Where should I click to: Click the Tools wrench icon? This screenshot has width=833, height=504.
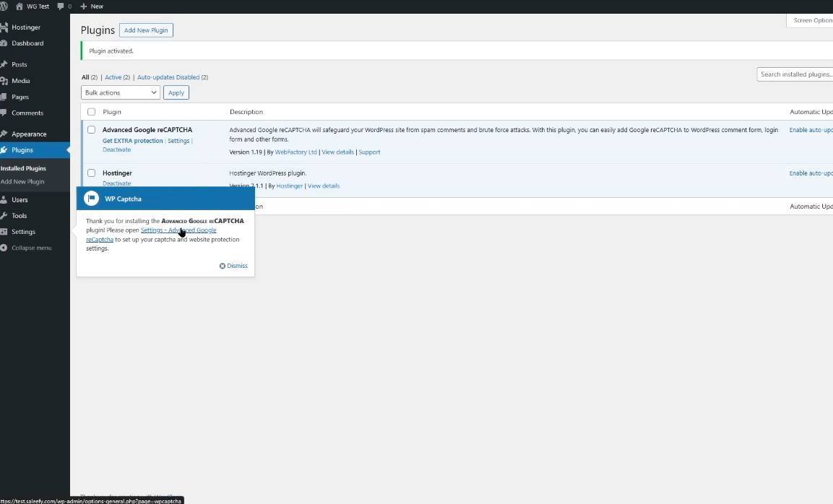4,216
